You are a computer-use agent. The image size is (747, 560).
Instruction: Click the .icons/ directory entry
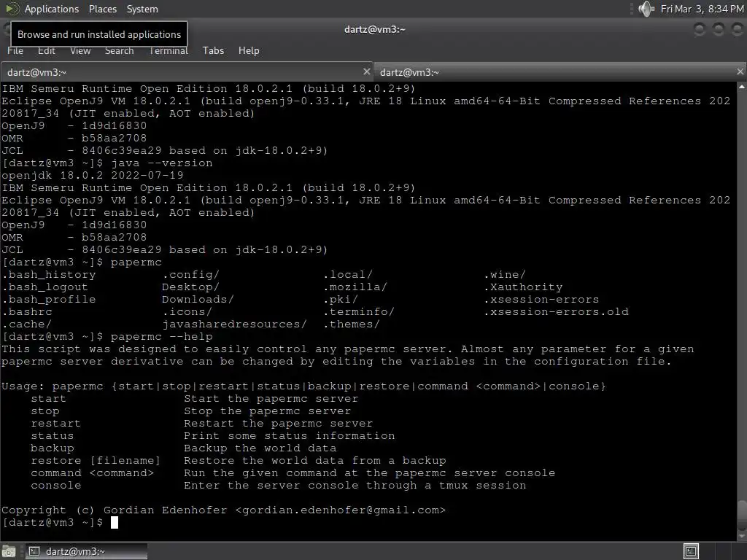tap(187, 312)
